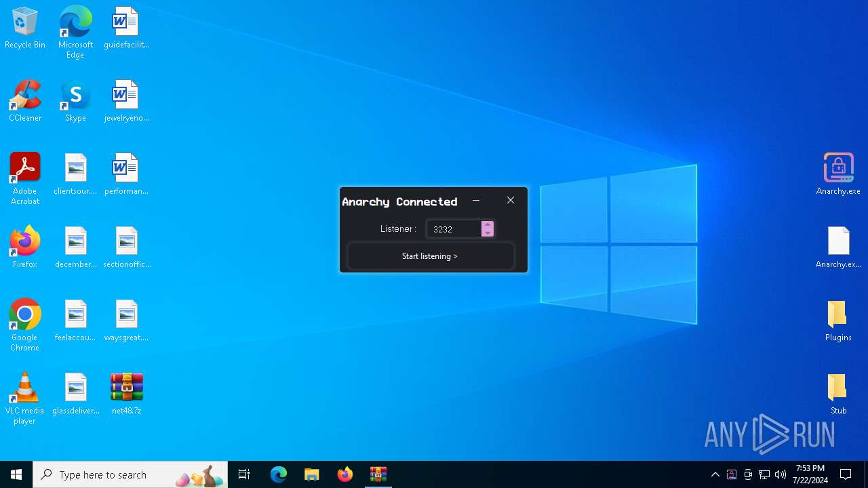Select the december image file icon
The height and width of the screenshot is (488, 868).
coord(75,248)
